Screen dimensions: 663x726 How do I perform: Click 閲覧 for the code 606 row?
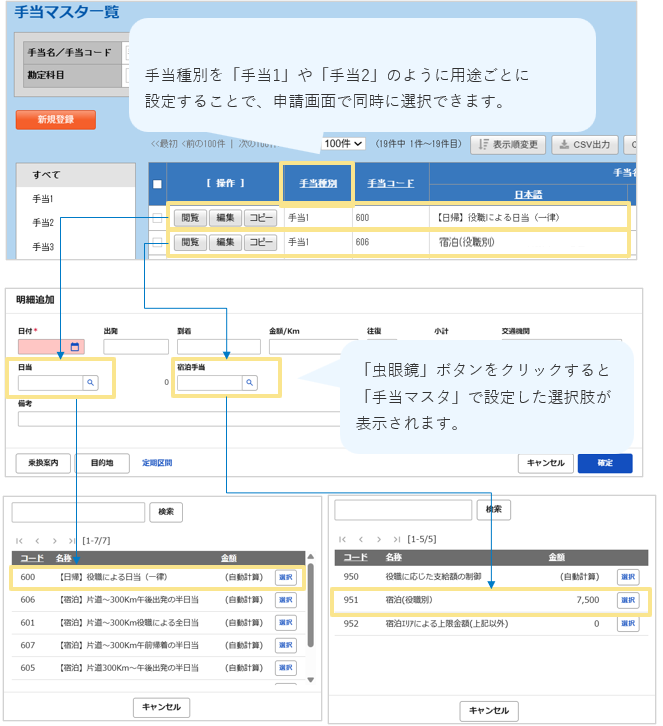pyautogui.click(x=190, y=242)
